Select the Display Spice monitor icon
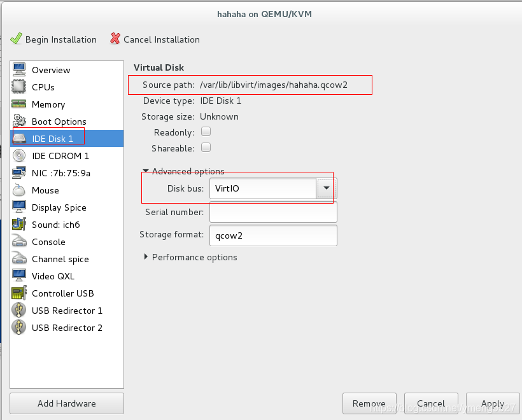The height and width of the screenshot is (420, 522). 19,207
